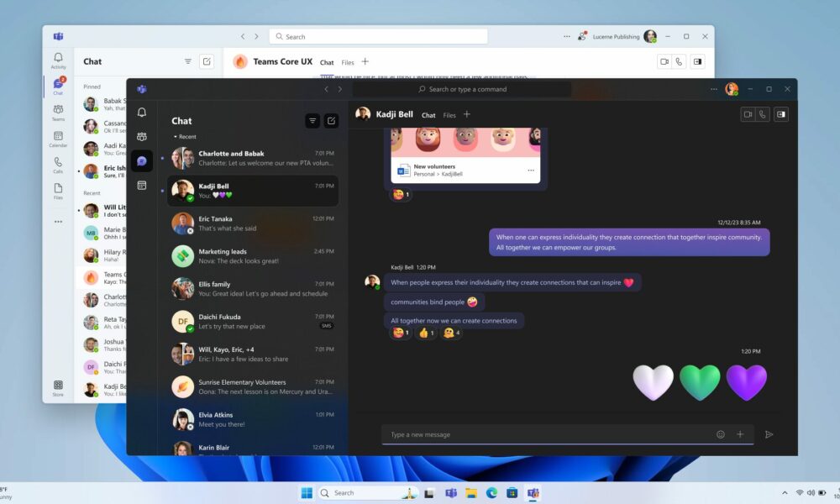Click filter icon in dark Chat list header
The image size is (840, 504).
point(312,121)
